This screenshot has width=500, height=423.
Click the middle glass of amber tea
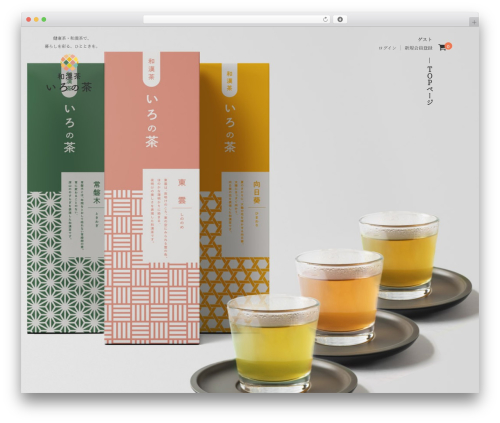click(x=339, y=297)
